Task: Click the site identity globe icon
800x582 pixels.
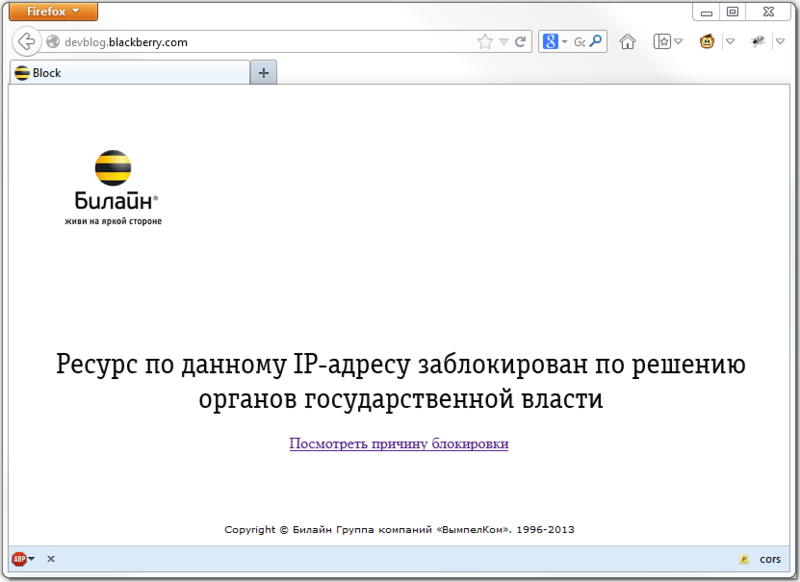Action: pyautogui.click(x=53, y=42)
